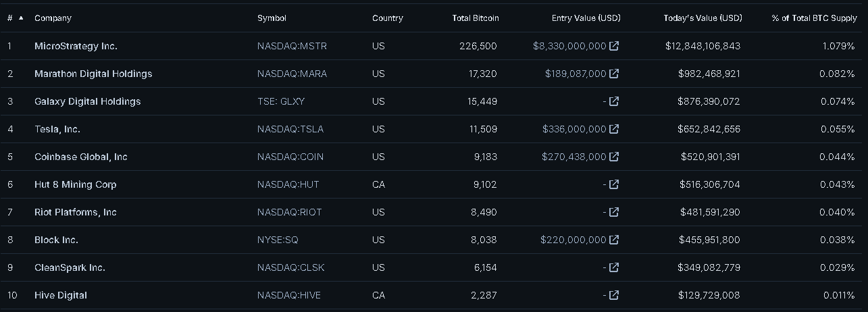This screenshot has height=312, width=868.
Task: Open Hive Digital external link icon
Action: [x=614, y=295]
